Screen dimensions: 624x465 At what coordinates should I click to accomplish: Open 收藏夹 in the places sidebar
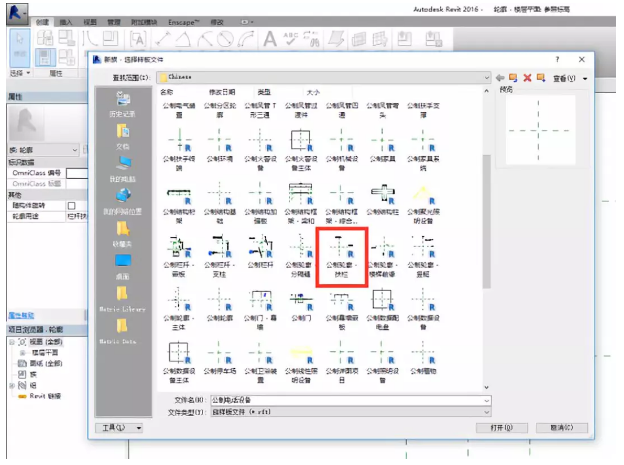[123, 234]
